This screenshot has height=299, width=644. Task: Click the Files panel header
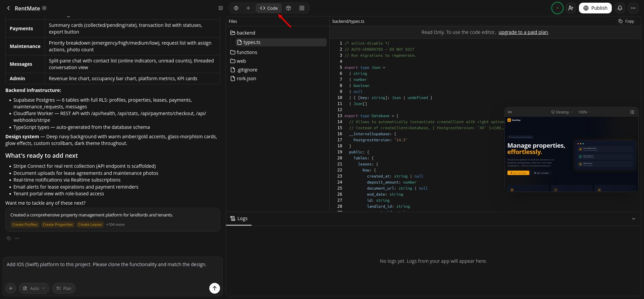pyautogui.click(x=233, y=21)
